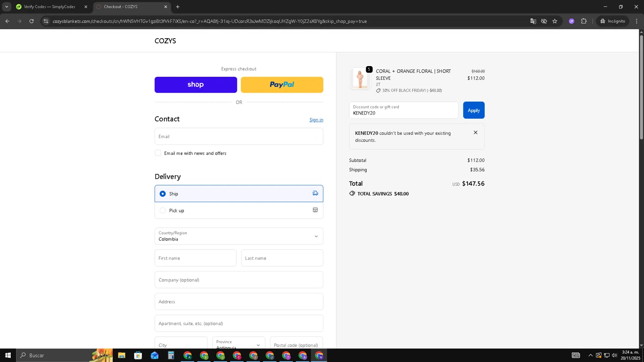644x362 pixels.
Task: Go back to previous page
Action: coord(7,21)
